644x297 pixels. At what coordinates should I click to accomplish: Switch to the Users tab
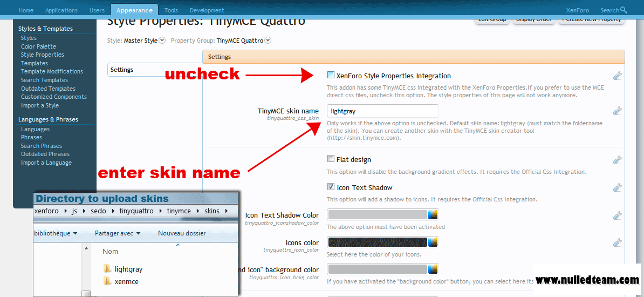pos(97,10)
